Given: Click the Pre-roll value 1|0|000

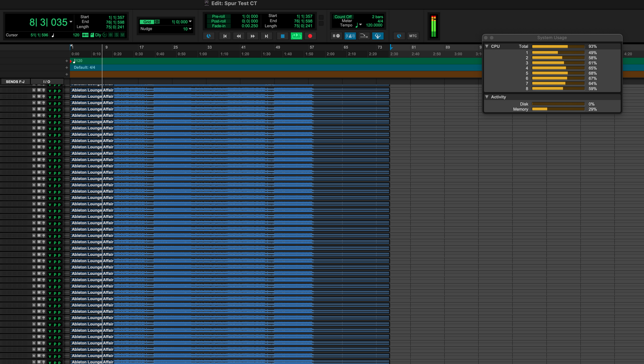Looking at the screenshot, I should tap(250, 17).
